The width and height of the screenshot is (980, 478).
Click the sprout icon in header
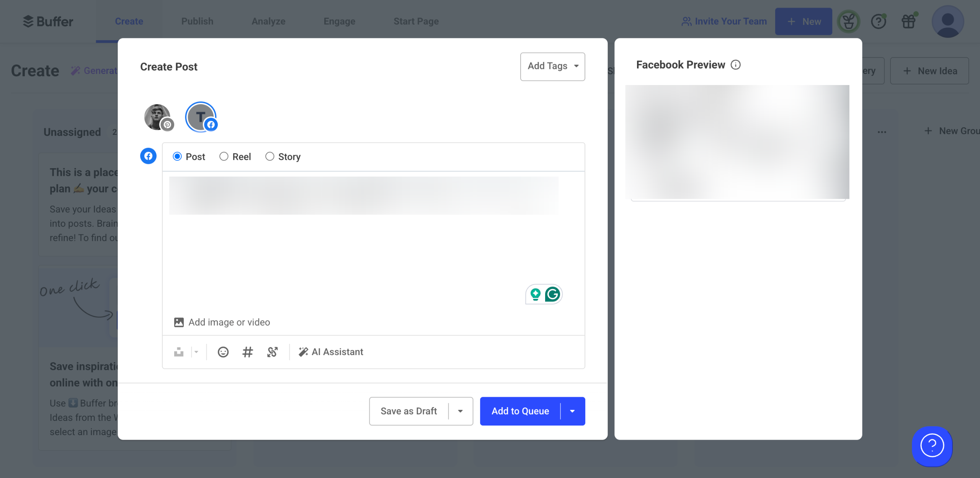pyautogui.click(x=848, y=21)
